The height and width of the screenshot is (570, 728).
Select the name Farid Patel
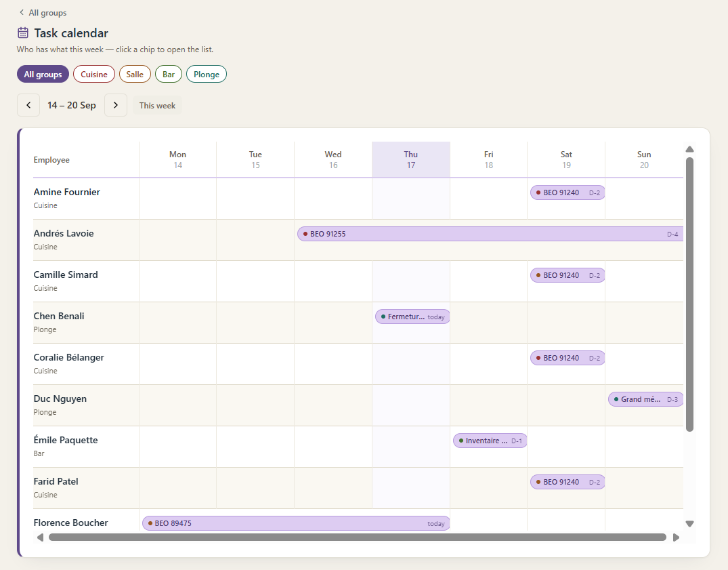(56, 481)
